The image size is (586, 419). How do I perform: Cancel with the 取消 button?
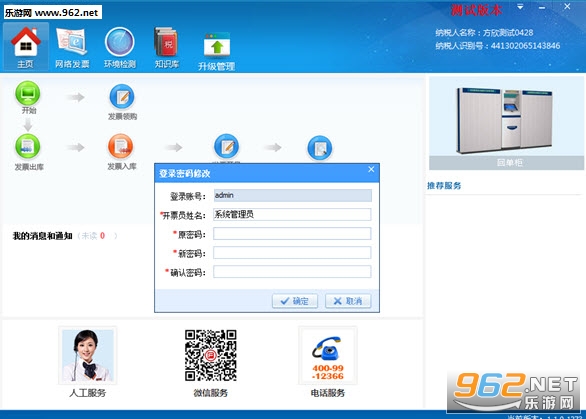click(x=348, y=301)
